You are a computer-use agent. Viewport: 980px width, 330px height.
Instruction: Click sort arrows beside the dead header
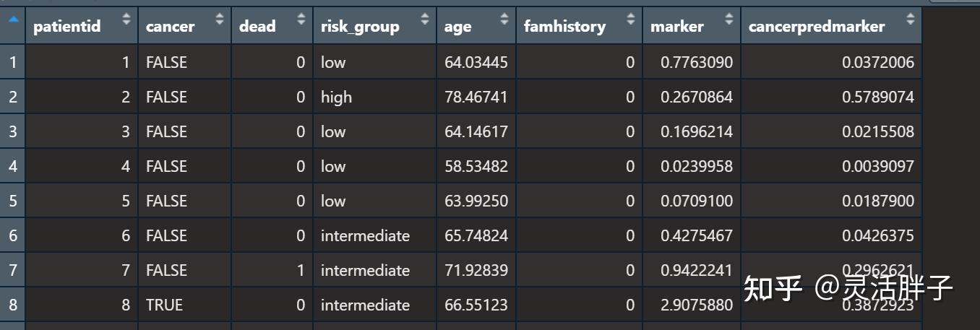(302, 19)
